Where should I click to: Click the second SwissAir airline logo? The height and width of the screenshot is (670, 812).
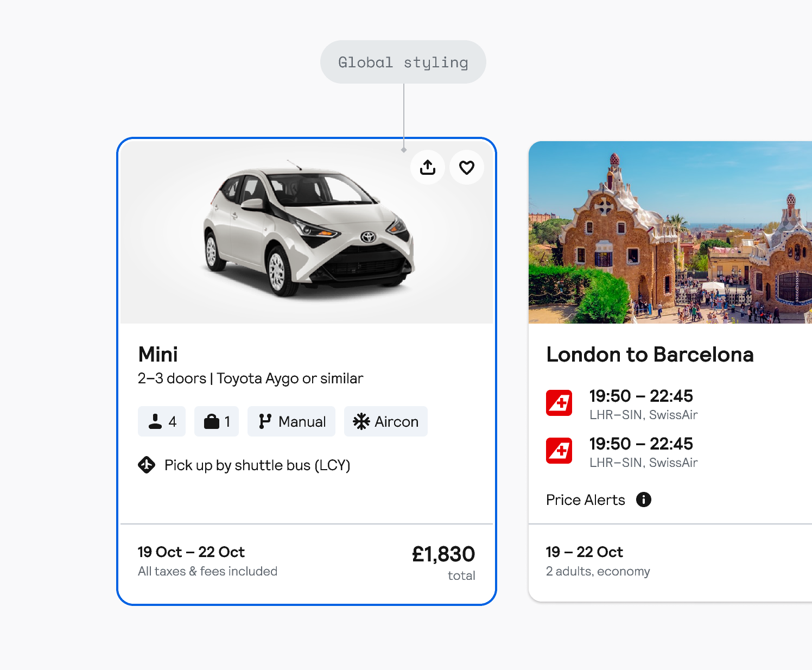click(x=559, y=451)
